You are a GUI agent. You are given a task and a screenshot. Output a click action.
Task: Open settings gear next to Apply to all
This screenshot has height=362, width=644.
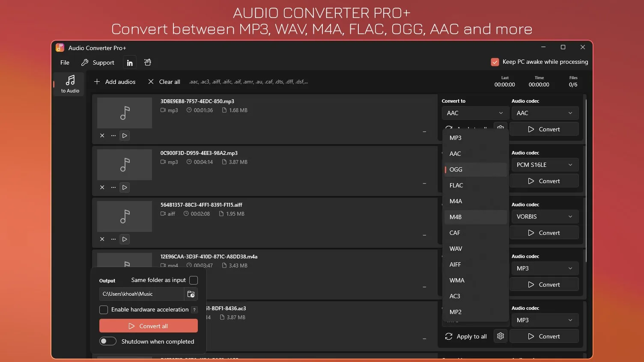click(x=501, y=336)
